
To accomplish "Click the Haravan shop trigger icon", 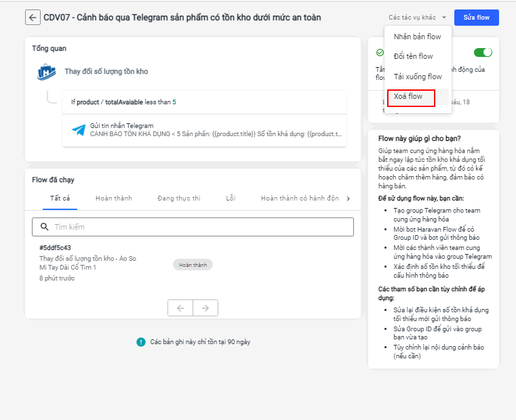I will point(46,72).
